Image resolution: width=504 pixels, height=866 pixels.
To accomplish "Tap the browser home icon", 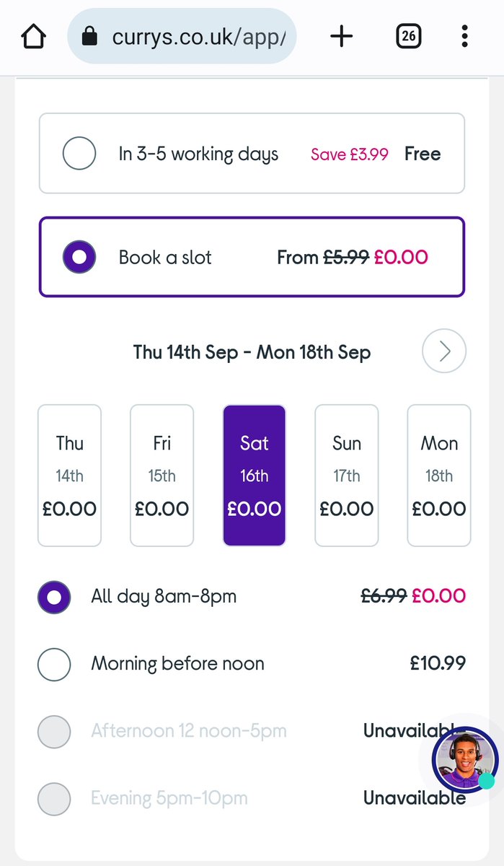I will [34, 37].
